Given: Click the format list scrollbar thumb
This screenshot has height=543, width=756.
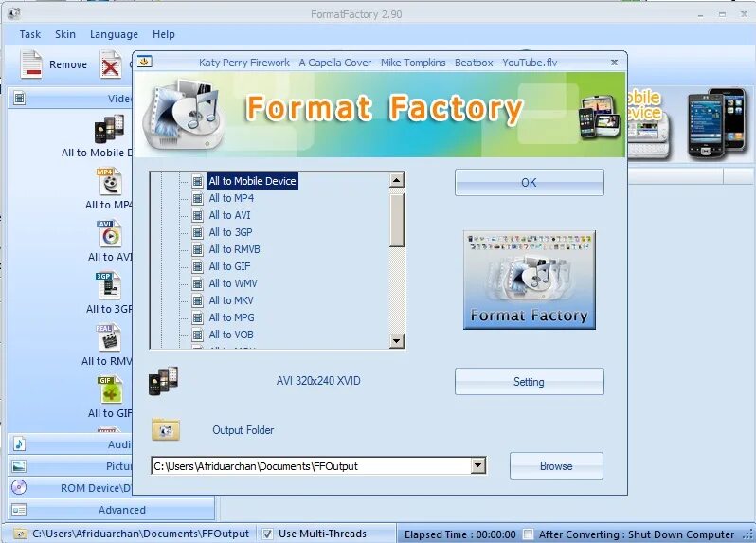Looking at the screenshot, I should coord(396,220).
